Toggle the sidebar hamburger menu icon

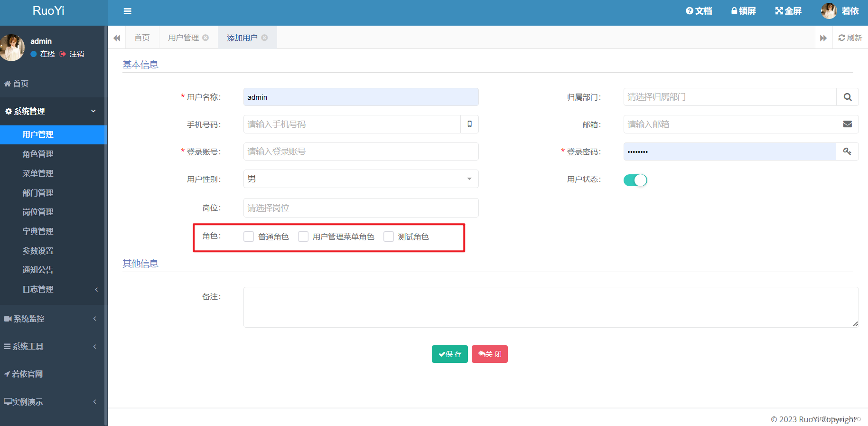127,11
